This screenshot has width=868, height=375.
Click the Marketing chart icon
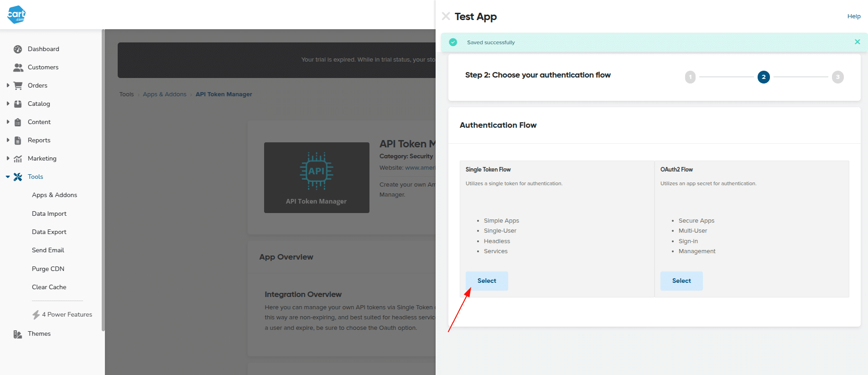[18, 159]
